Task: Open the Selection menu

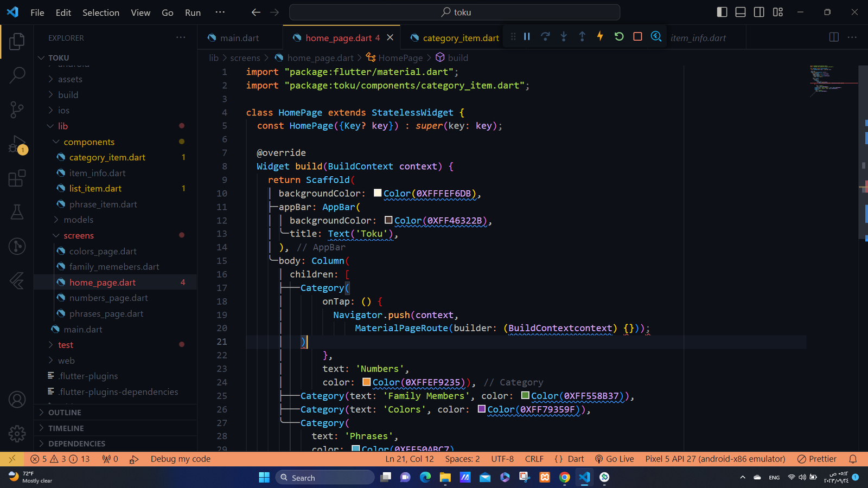Action: click(100, 12)
